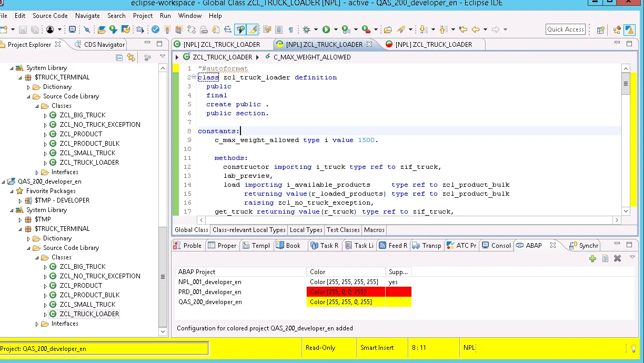This screenshot has height=363, width=644.
Task: Open the ABAP view menu dropdown arrow
Action: tap(632, 258)
